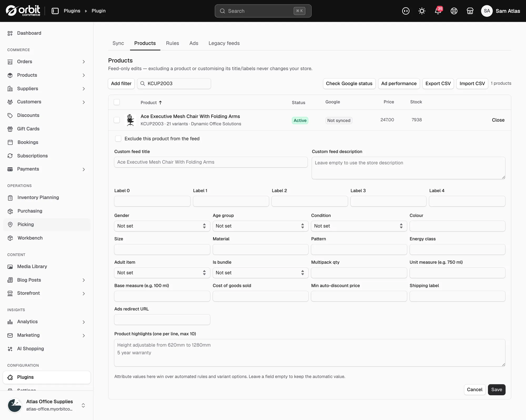Open Media Library in the sidebar
The height and width of the screenshot is (420, 526).
[x=47, y=266]
